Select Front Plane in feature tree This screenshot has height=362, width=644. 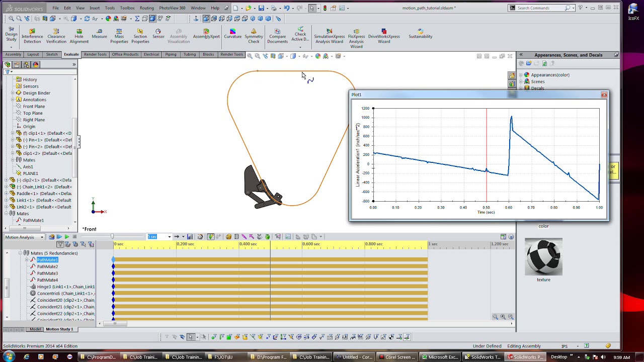(34, 107)
